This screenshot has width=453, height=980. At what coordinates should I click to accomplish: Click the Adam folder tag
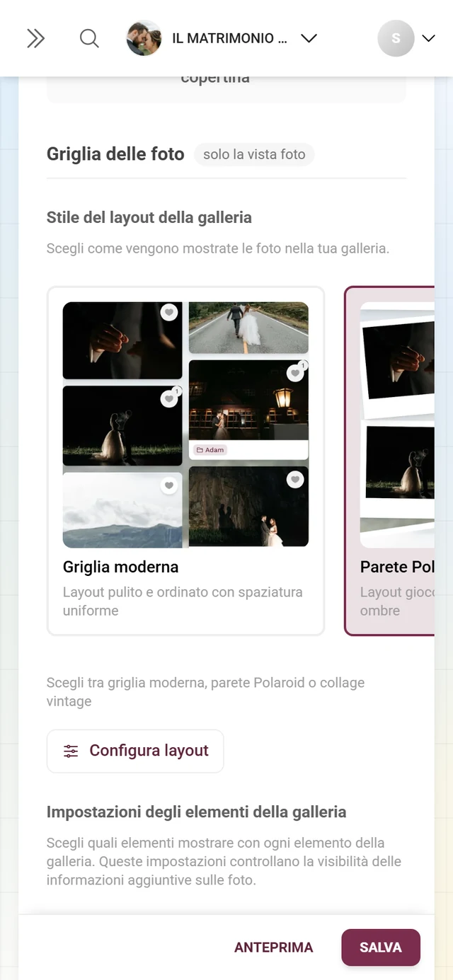tap(210, 450)
